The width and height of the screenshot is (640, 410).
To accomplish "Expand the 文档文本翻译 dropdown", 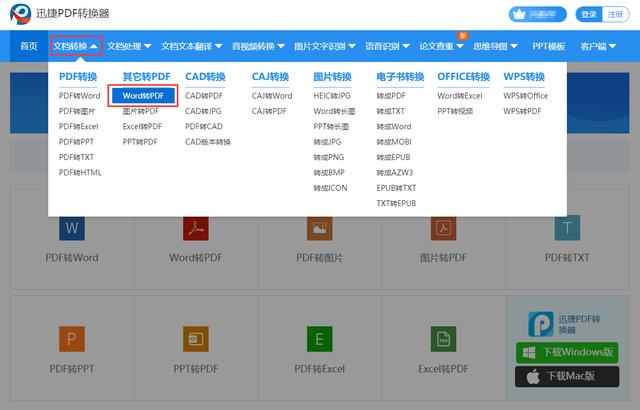I will pos(191,46).
